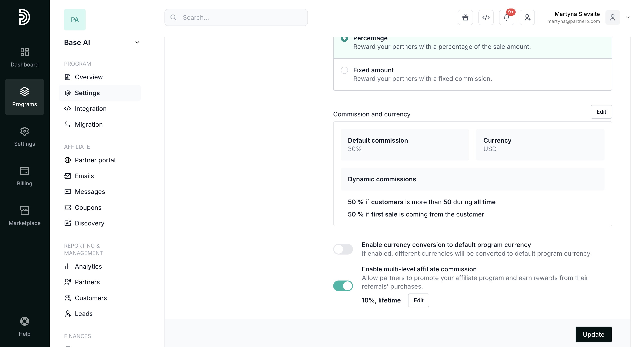Open the user account menu chevron
This screenshot has height=347, width=644.
(x=627, y=17)
